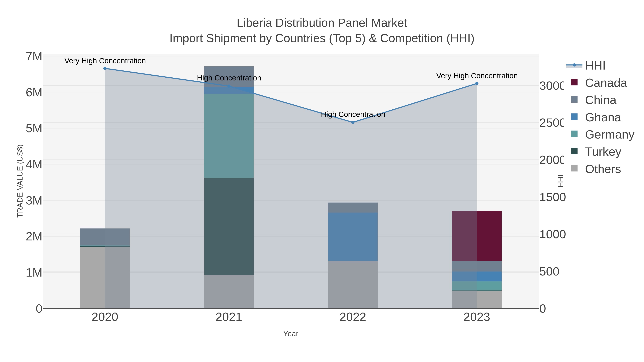Click the Canada segment in the 2023 bar
This screenshot has height=362, width=644.
point(477,236)
